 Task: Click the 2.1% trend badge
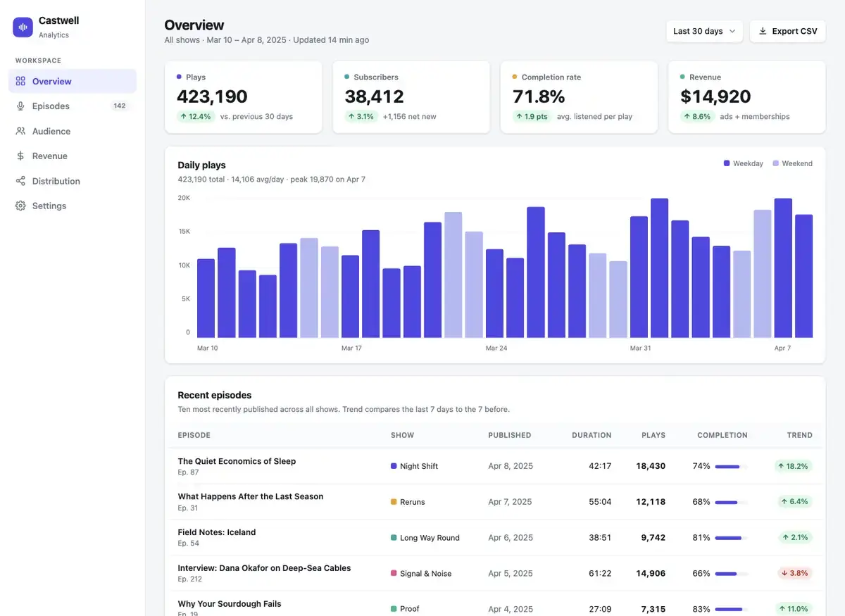click(796, 537)
